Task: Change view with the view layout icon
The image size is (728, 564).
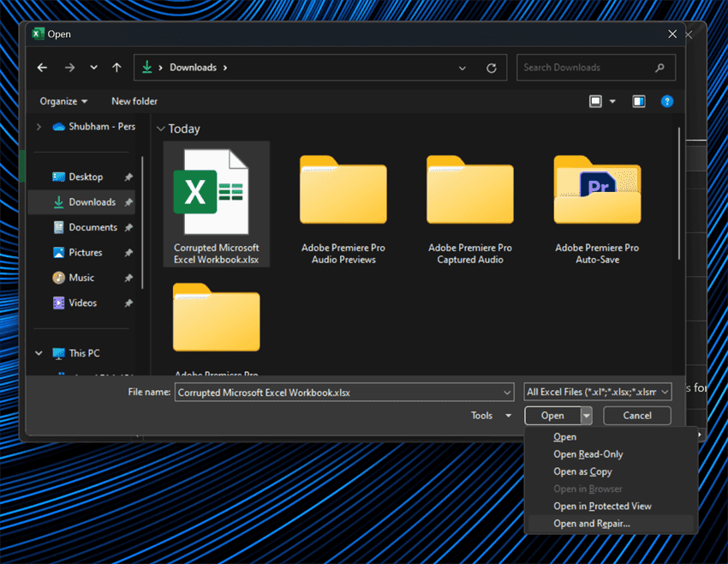Action: tap(595, 101)
